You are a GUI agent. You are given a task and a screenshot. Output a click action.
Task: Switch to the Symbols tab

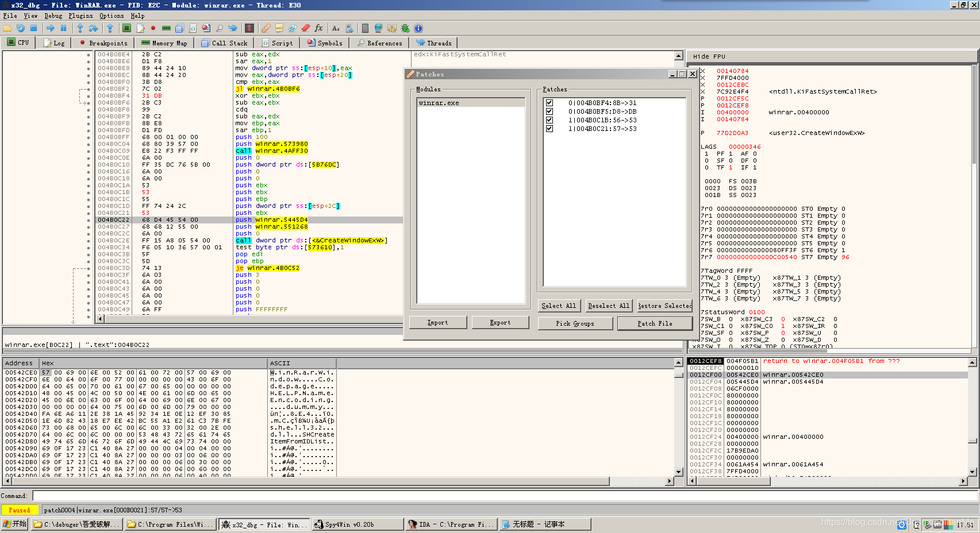coord(325,43)
